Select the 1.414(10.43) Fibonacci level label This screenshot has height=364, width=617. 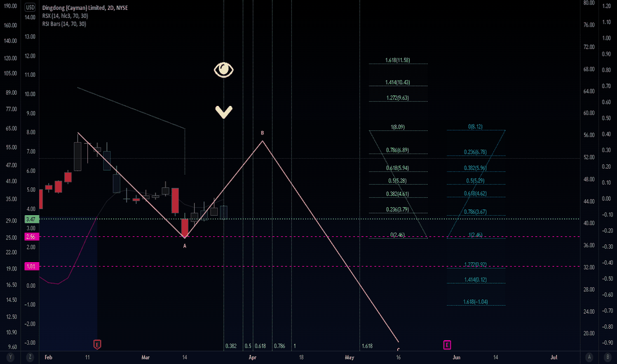[x=397, y=82]
